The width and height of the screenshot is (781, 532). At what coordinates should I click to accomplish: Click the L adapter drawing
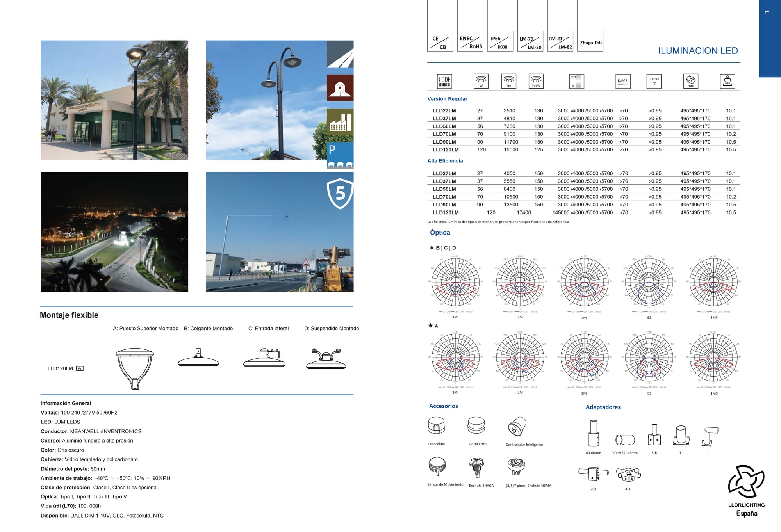tap(710, 436)
